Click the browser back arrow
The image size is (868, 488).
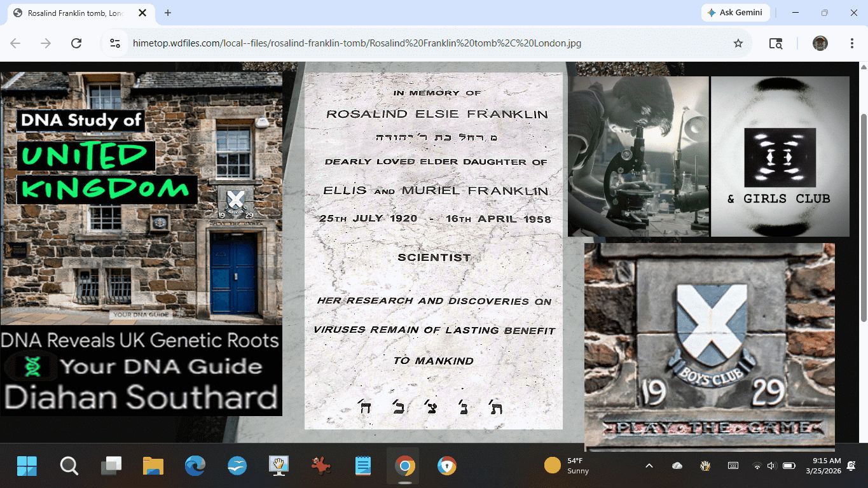pyautogui.click(x=15, y=43)
